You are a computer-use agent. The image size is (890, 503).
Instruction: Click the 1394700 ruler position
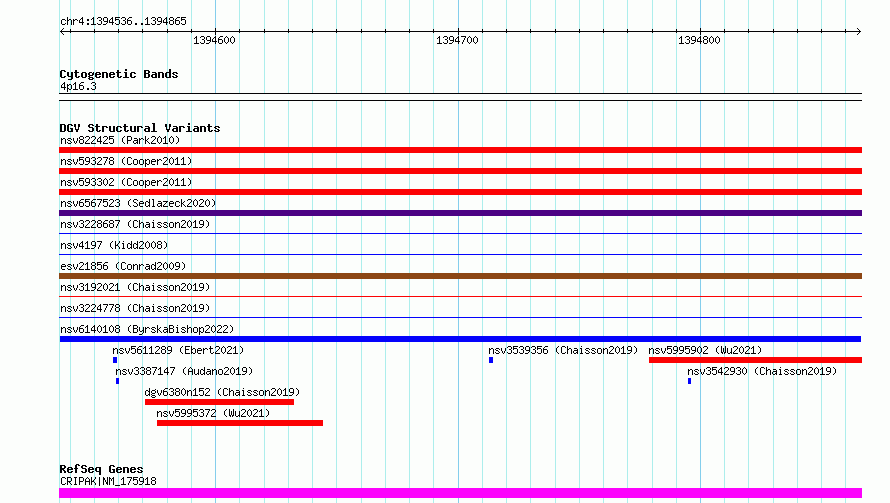point(457,40)
